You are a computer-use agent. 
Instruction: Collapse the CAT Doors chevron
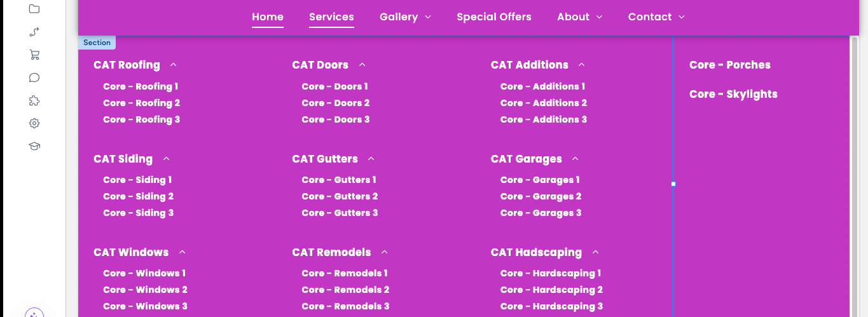(362, 65)
